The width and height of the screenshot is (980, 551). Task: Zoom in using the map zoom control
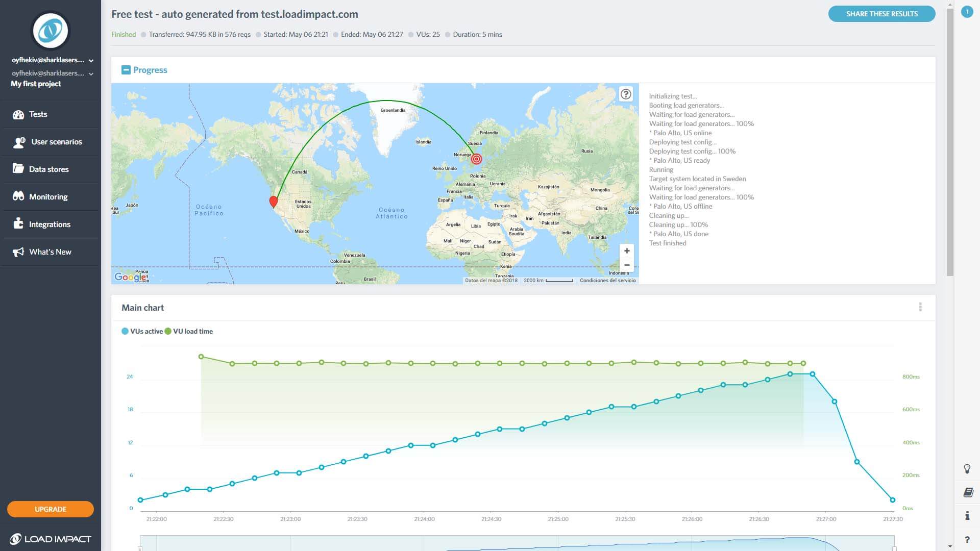coord(626,251)
